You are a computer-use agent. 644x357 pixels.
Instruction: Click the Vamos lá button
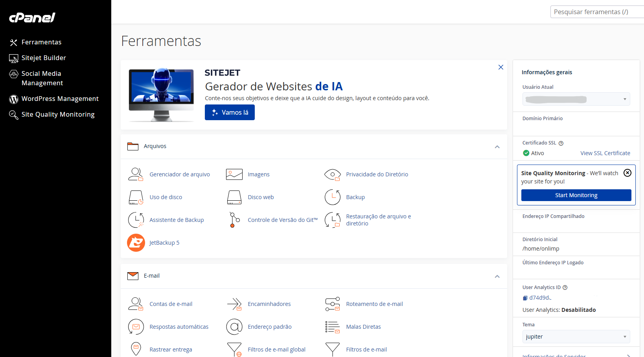pyautogui.click(x=230, y=112)
